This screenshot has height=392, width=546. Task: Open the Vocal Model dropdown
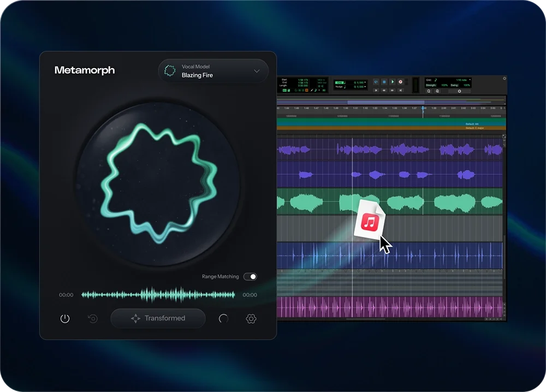pos(213,70)
